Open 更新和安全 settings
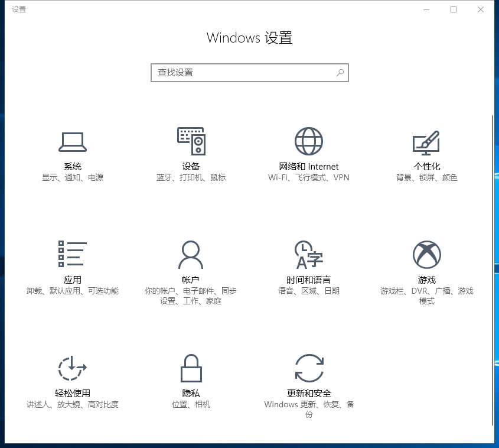499x448 pixels. point(308,378)
